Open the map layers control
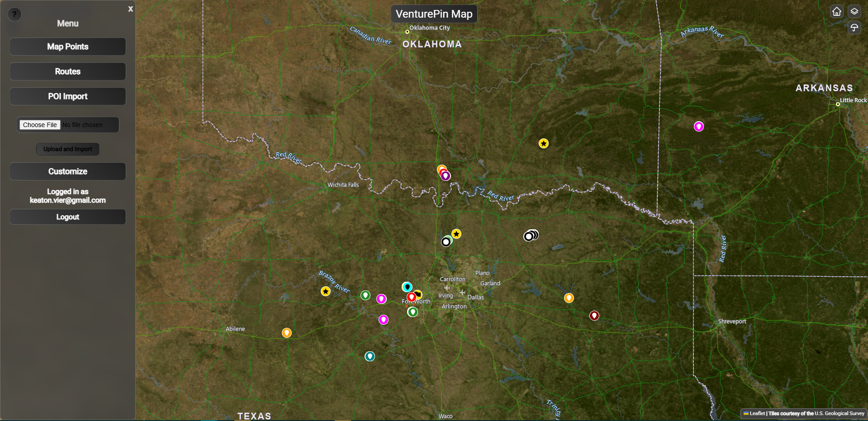Screen dimensions: 868x421 854,11
